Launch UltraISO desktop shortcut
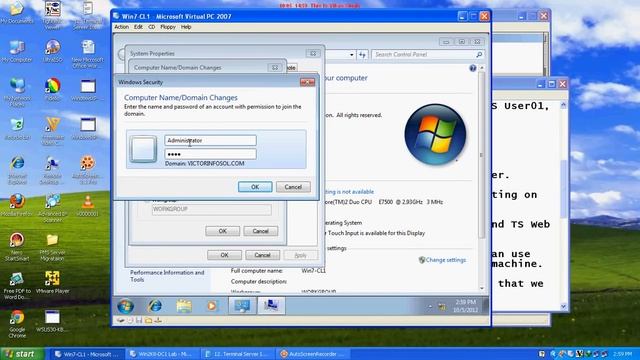Viewport: 640px width, 360px height. (x=52, y=51)
